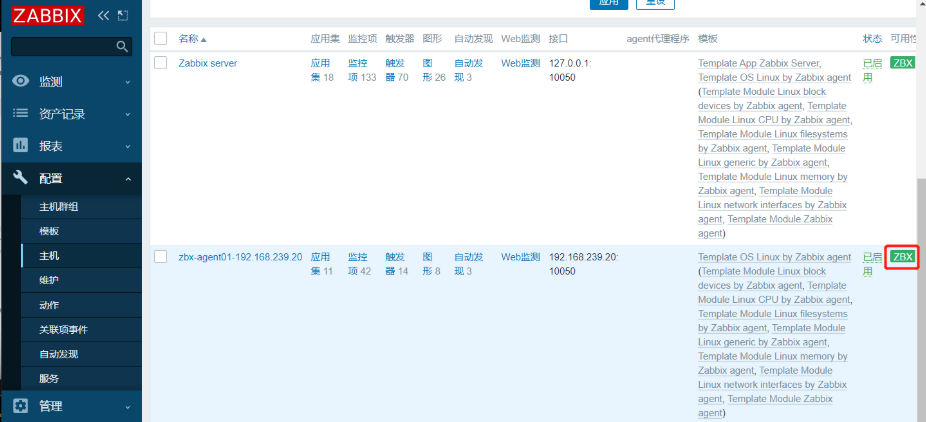Expand the 管理 menu chevron
The width and height of the screenshot is (926, 422).
(x=128, y=407)
